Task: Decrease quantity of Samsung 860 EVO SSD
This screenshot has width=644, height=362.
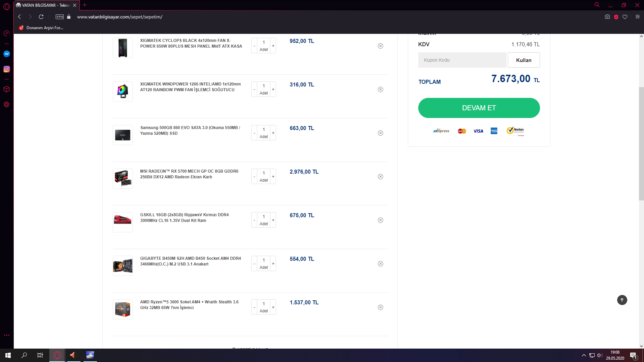Action: click(254, 133)
